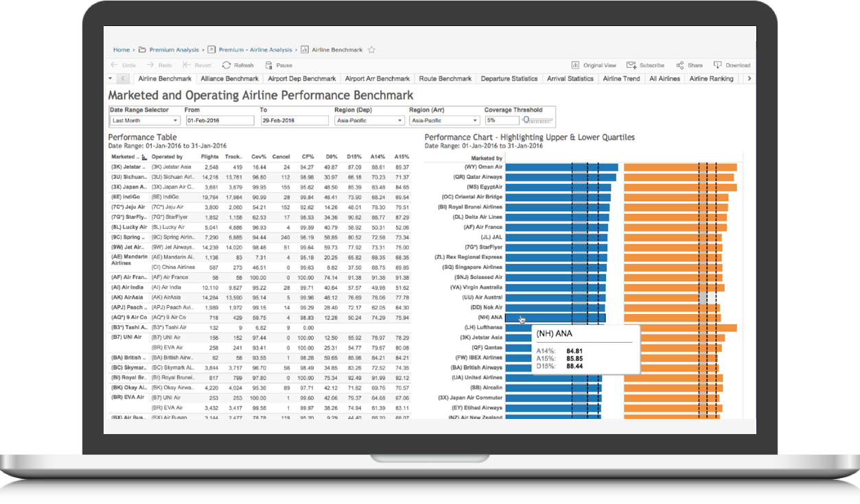
Task: Click the Cov% column header
Action: [259, 157]
